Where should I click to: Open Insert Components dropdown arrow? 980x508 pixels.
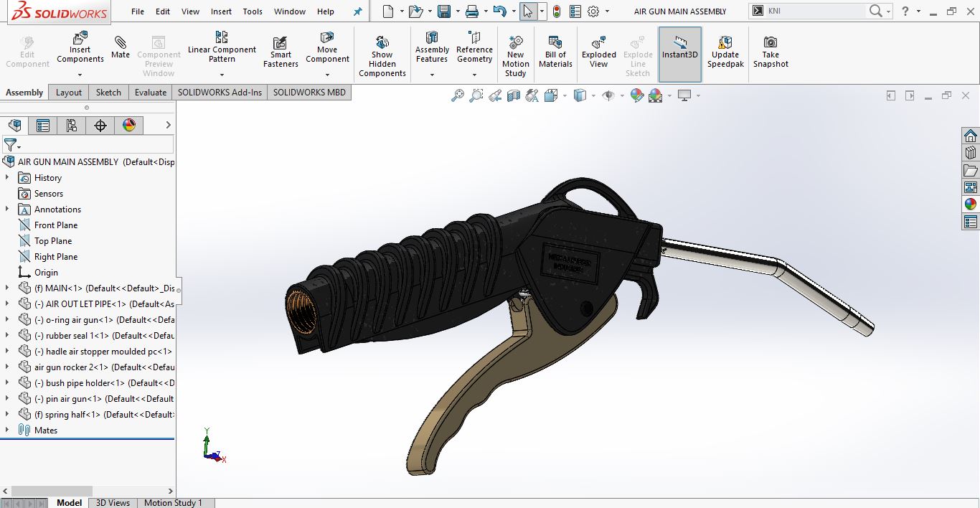click(x=80, y=75)
